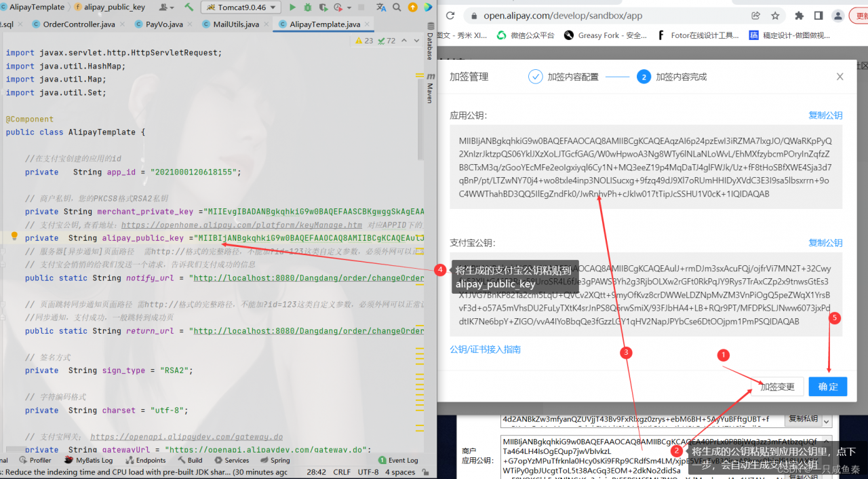Screen dimensions: 868x479
Task: Open the Endpoints tool window
Action: coord(145,460)
